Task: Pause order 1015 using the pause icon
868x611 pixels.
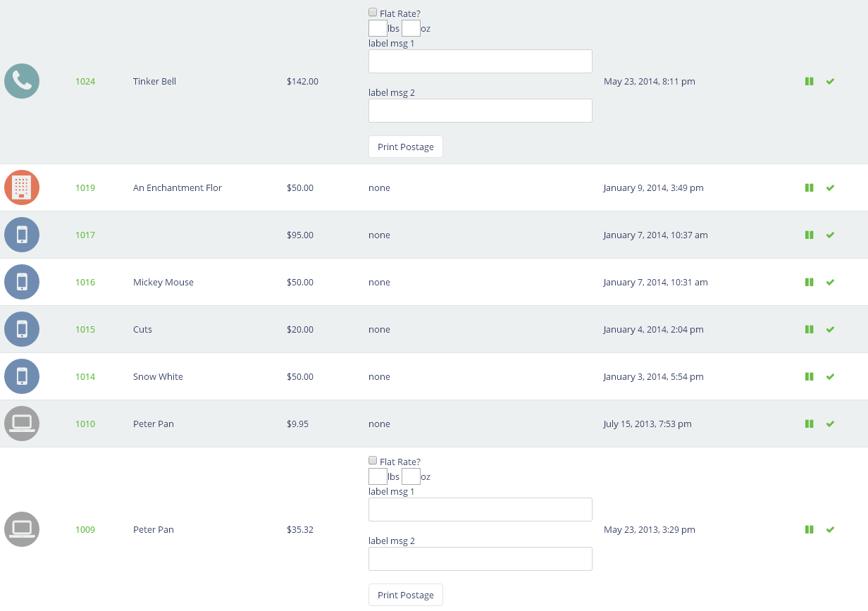Action: [809, 330]
